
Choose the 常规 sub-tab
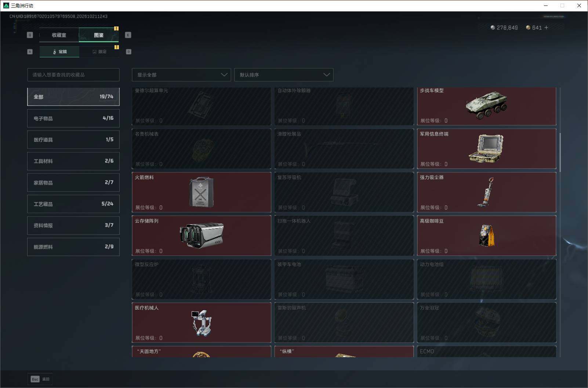pyautogui.click(x=59, y=52)
